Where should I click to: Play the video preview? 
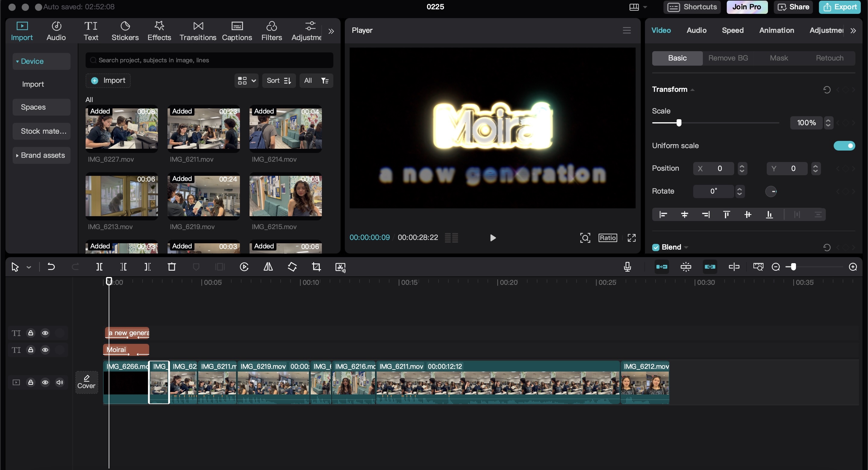(493, 238)
